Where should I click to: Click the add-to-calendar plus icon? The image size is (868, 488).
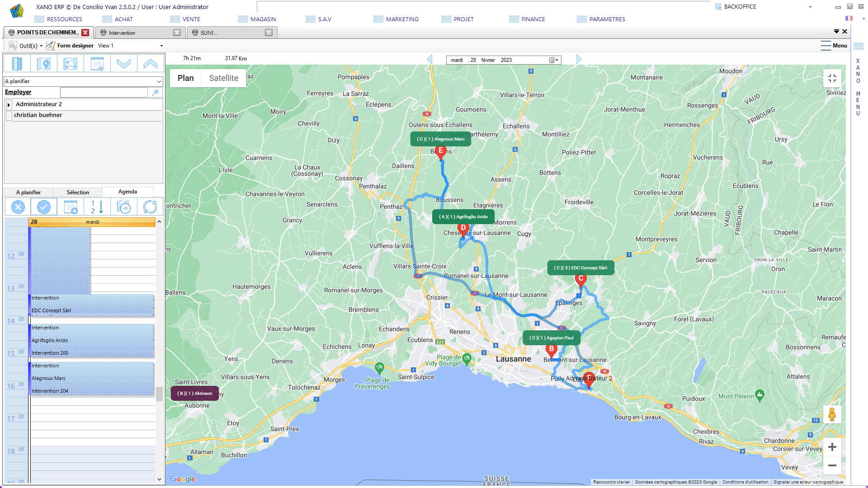tap(71, 207)
